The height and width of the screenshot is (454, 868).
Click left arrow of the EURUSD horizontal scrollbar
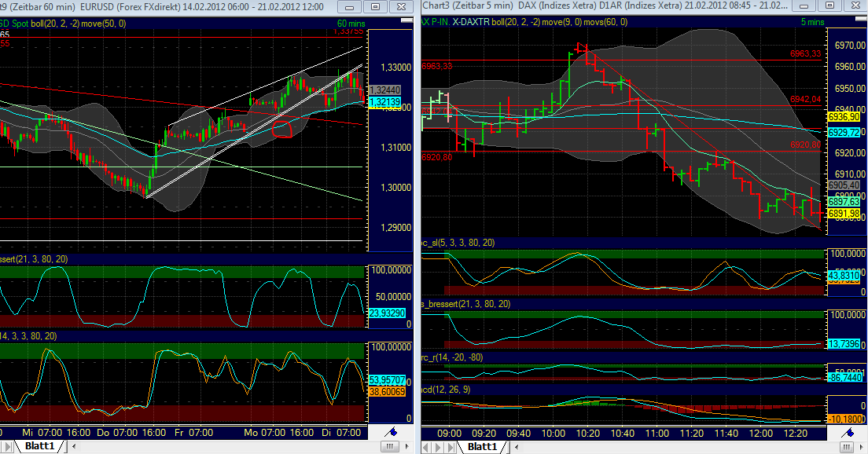pos(74,446)
